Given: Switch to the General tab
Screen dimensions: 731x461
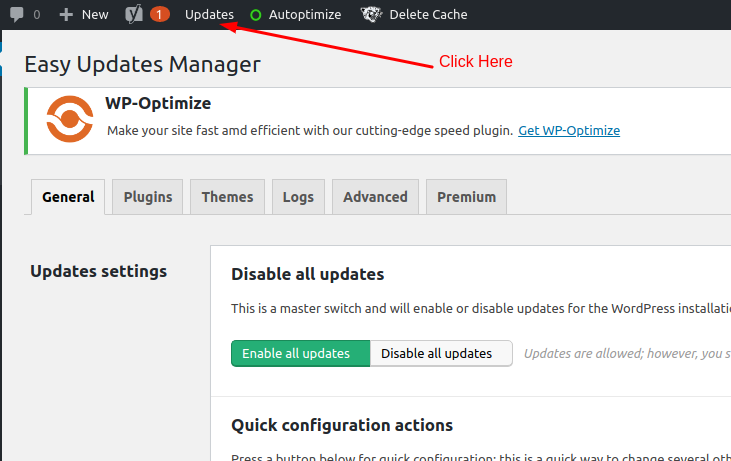Looking at the screenshot, I should [x=68, y=197].
